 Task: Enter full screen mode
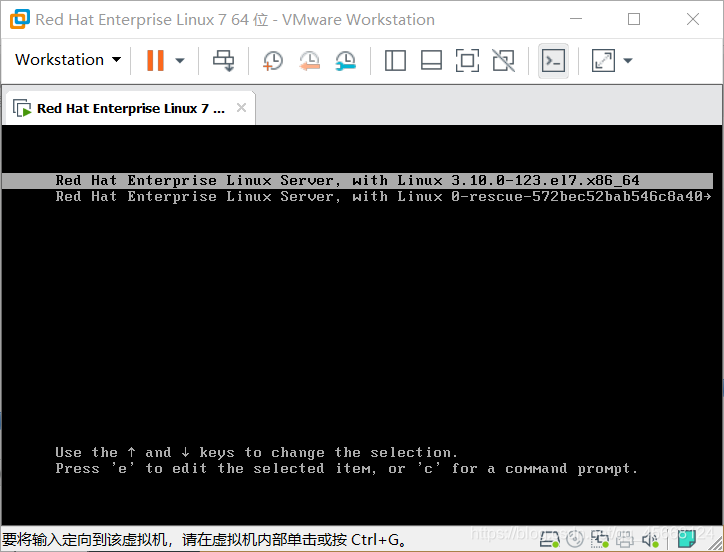[x=467, y=61]
